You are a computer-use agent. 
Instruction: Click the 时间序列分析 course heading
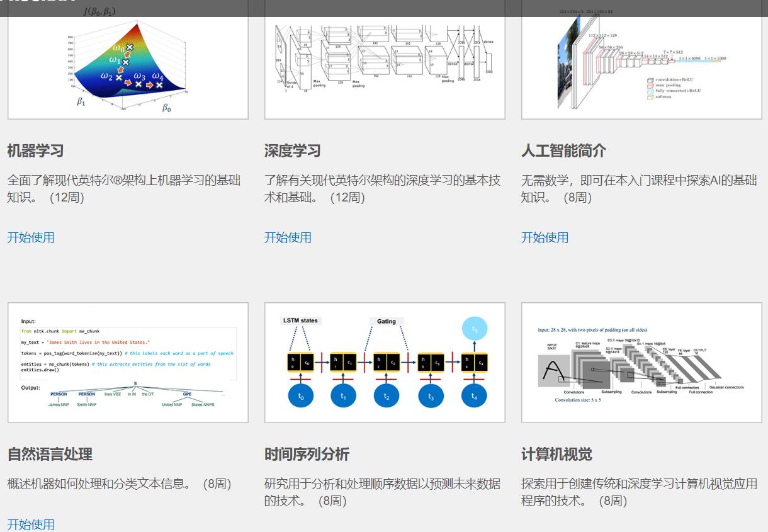click(x=307, y=454)
